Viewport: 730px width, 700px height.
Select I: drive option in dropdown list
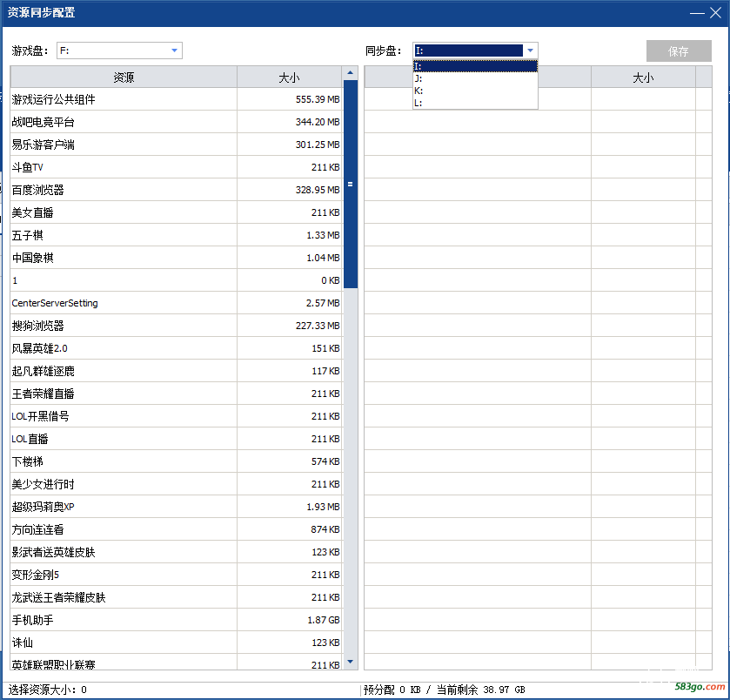click(475, 66)
